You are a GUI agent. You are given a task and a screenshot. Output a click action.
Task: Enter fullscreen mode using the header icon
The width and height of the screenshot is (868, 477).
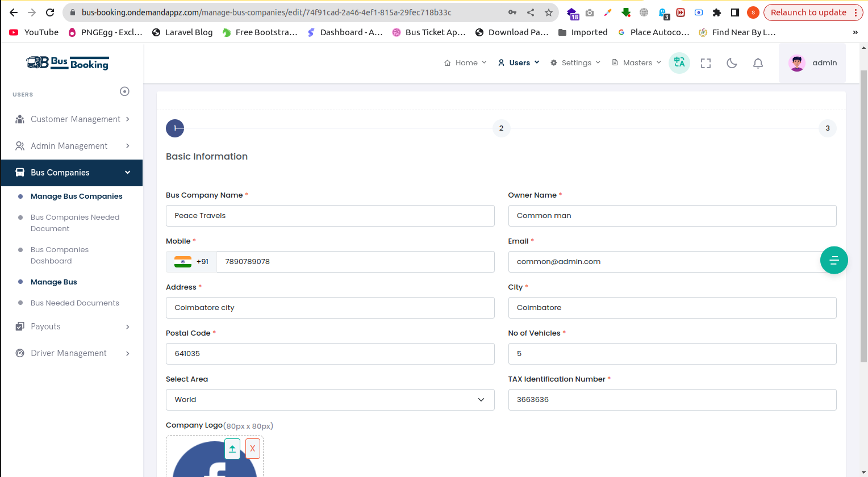(x=706, y=63)
